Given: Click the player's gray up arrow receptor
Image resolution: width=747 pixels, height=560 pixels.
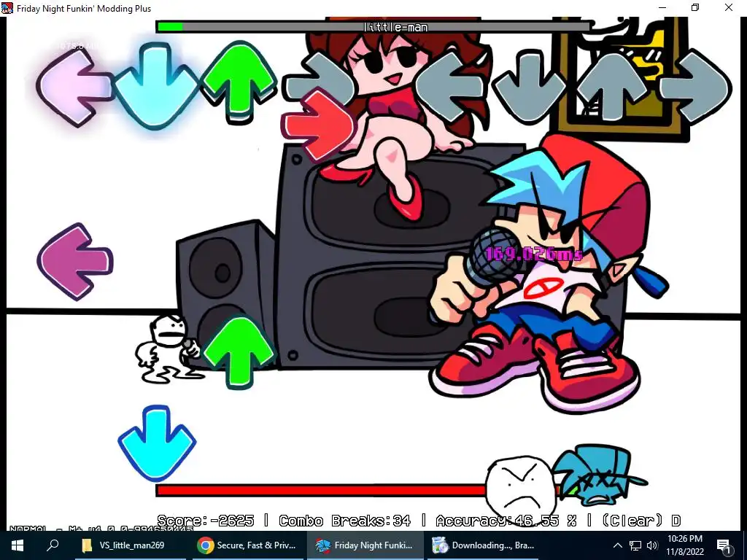Looking at the screenshot, I should pos(613,86).
